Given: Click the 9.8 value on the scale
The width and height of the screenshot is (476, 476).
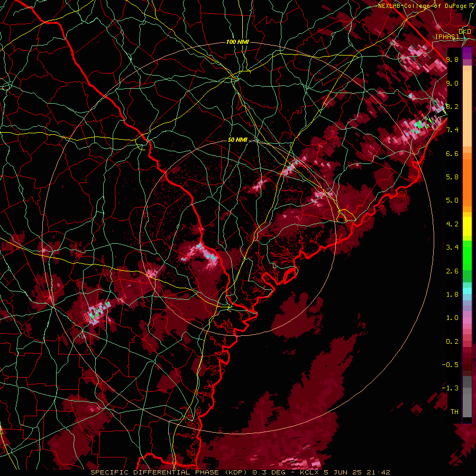Looking at the screenshot, I should click(452, 60).
